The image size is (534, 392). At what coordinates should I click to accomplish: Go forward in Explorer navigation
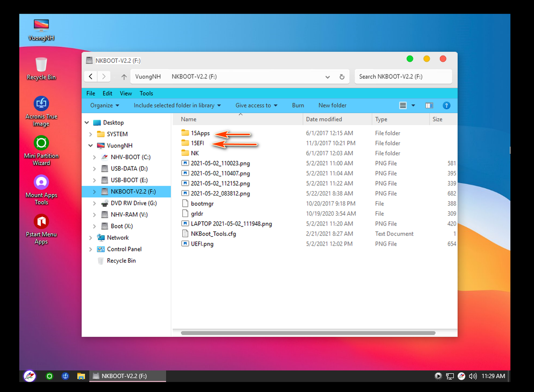[104, 76]
